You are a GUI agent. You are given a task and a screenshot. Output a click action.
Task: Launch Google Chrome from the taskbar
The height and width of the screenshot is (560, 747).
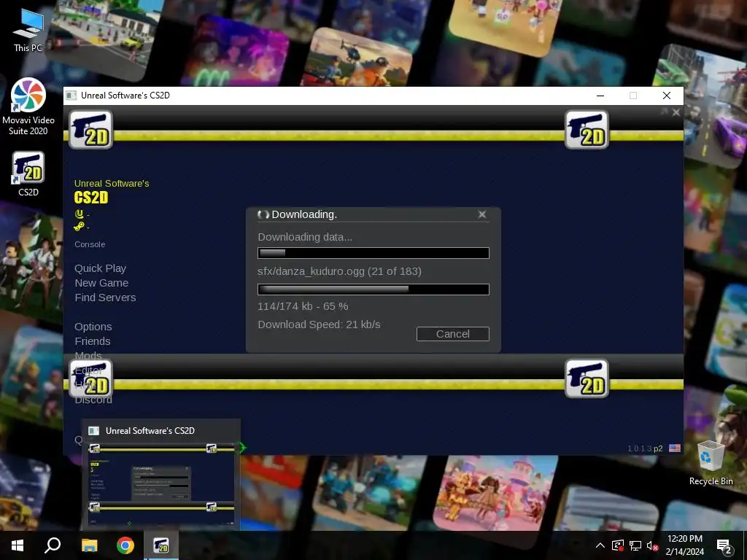tap(125, 545)
